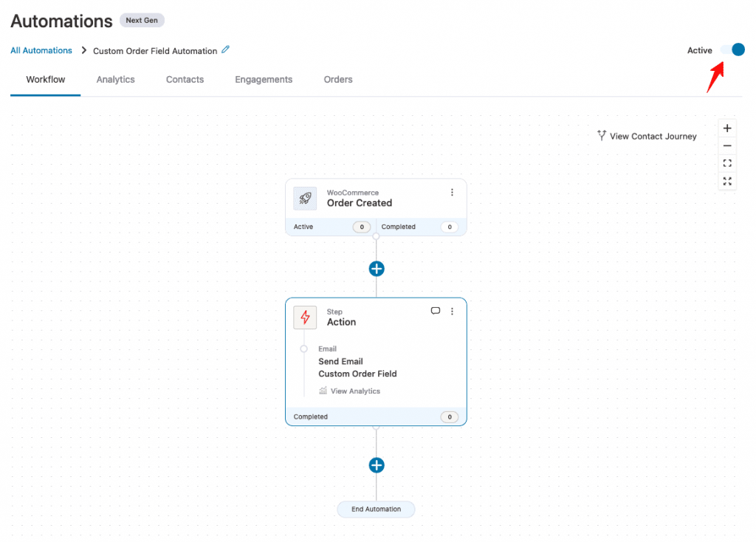The width and height of the screenshot is (756, 542).
Task: Select the Order Created trigger title
Action: [360, 203]
